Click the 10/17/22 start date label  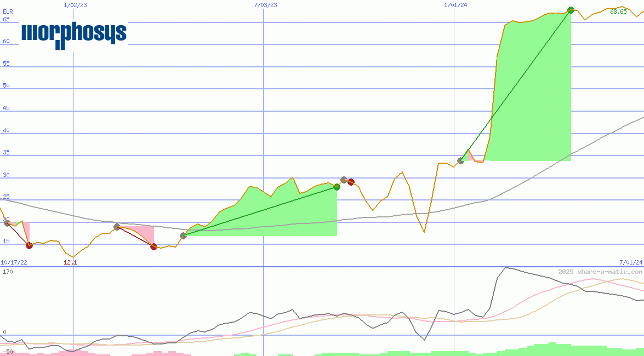[x=14, y=262]
